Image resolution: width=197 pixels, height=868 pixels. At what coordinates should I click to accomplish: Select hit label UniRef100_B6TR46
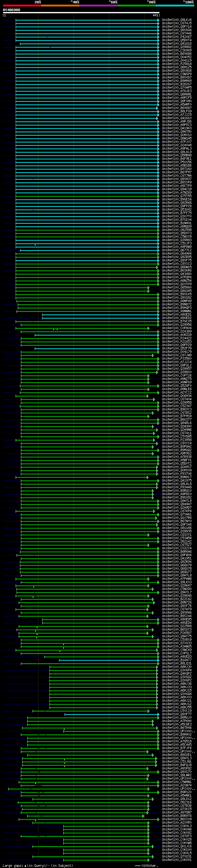[177, 728]
